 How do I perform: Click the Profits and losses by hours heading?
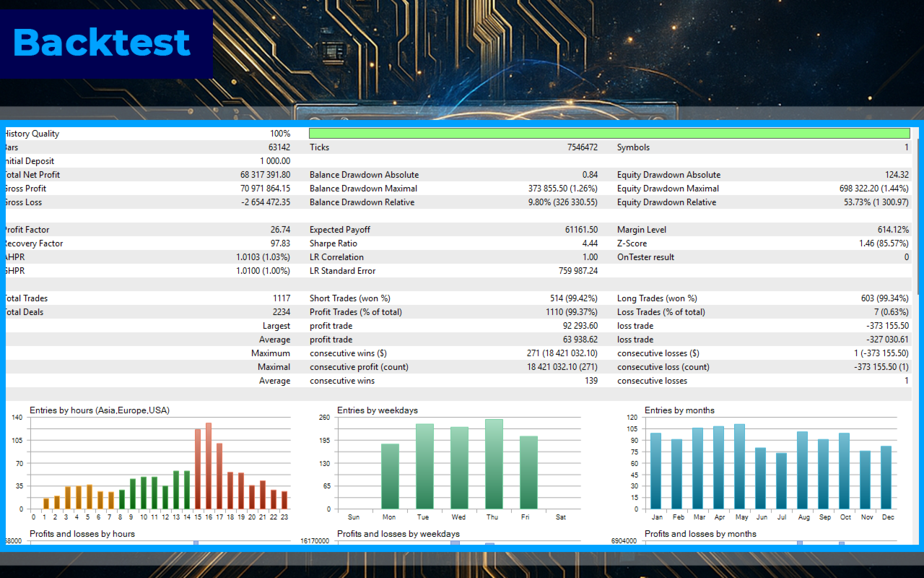click(x=82, y=534)
